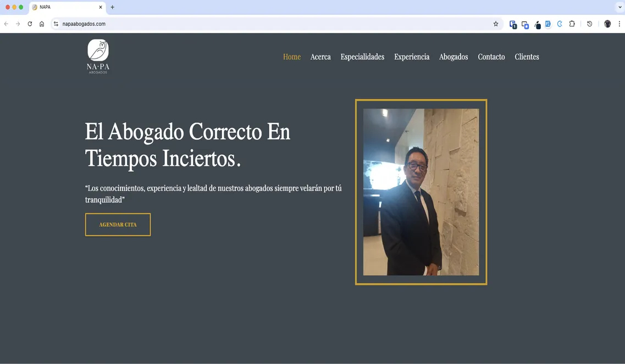Open the user profile avatar

[x=607, y=24]
